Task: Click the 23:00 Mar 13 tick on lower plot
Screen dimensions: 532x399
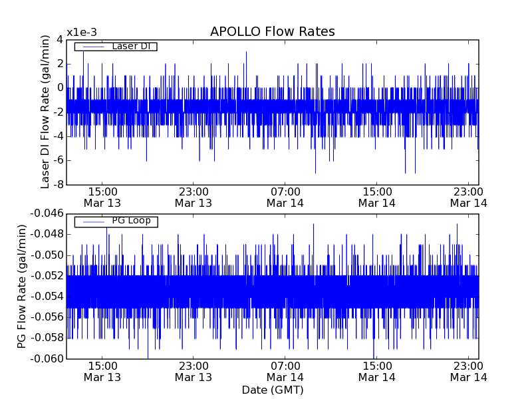Action: [194, 371]
